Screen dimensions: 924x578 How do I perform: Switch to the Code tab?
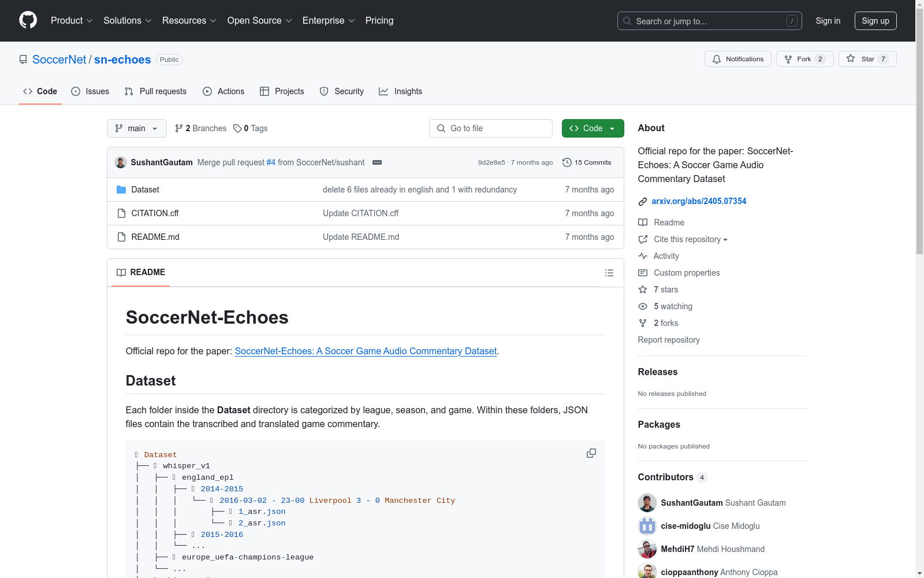pyautogui.click(x=40, y=91)
